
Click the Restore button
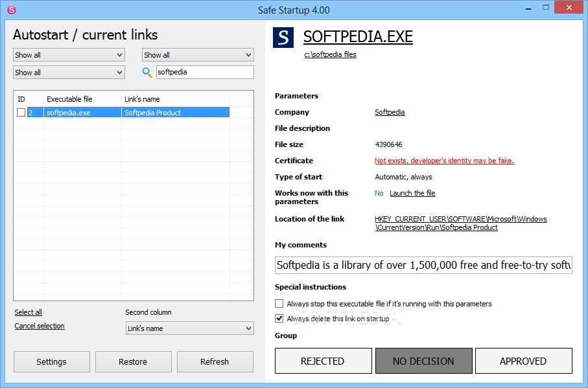[133, 362]
